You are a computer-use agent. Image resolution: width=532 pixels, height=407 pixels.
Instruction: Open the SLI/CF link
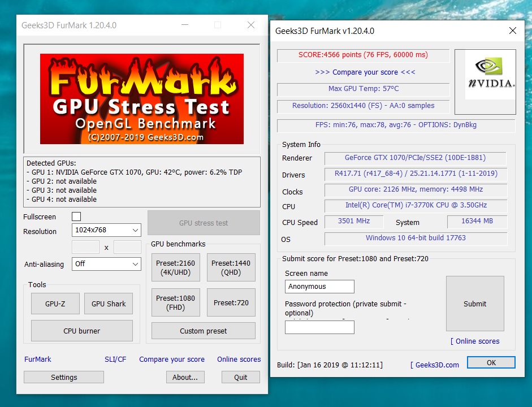pos(115,359)
